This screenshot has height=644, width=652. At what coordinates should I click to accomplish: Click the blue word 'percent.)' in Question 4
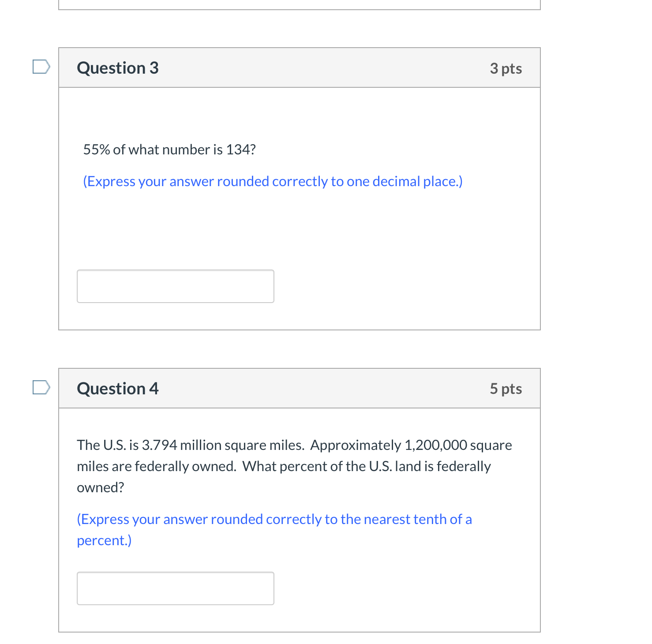pos(104,541)
